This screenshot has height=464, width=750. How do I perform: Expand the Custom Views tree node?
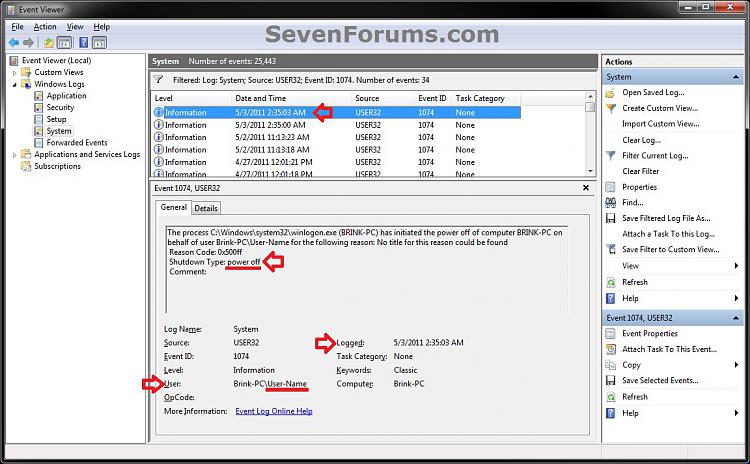pos(14,73)
